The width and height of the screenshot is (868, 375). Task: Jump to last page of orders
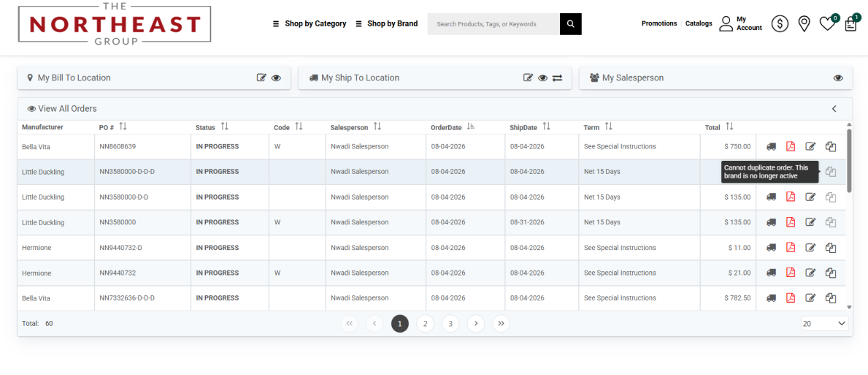click(x=501, y=324)
